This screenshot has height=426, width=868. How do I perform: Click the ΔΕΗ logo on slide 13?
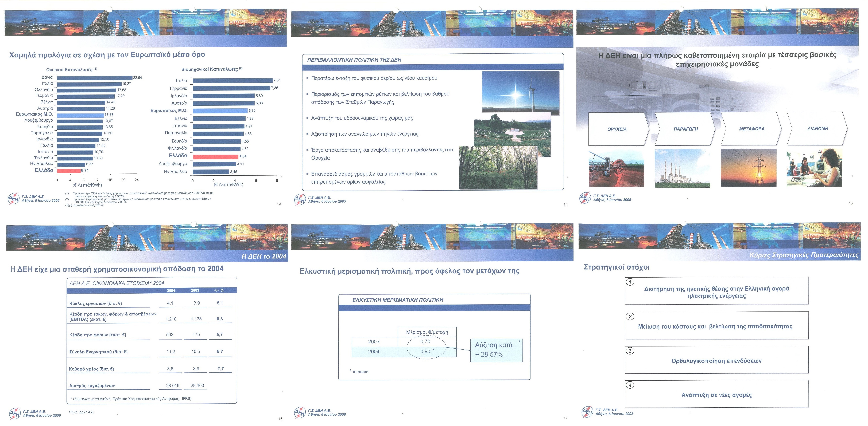(x=14, y=199)
